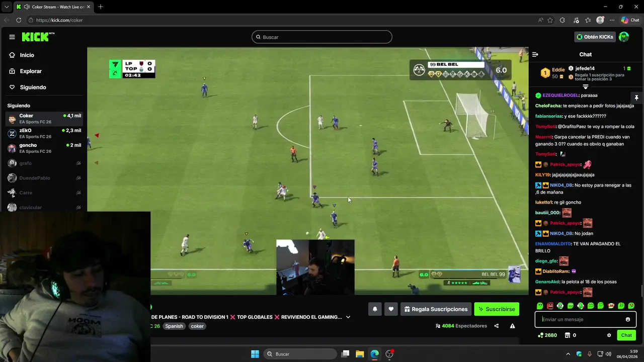Click Eddie in gift leaderboard
The height and width of the screenshot is (362, 644).
[x=558, y=70]
